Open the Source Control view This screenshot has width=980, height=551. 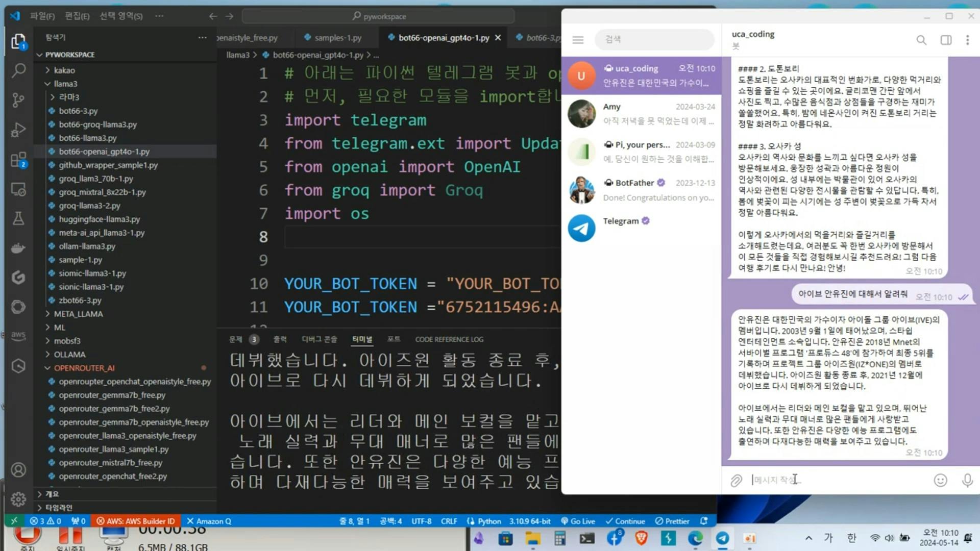click(18, 99)
